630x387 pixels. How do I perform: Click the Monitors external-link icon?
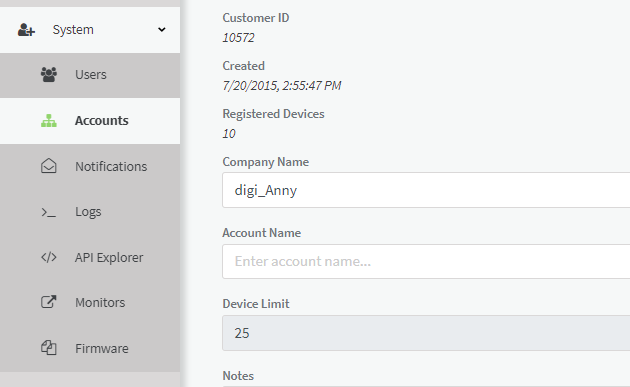coord(49,302)
